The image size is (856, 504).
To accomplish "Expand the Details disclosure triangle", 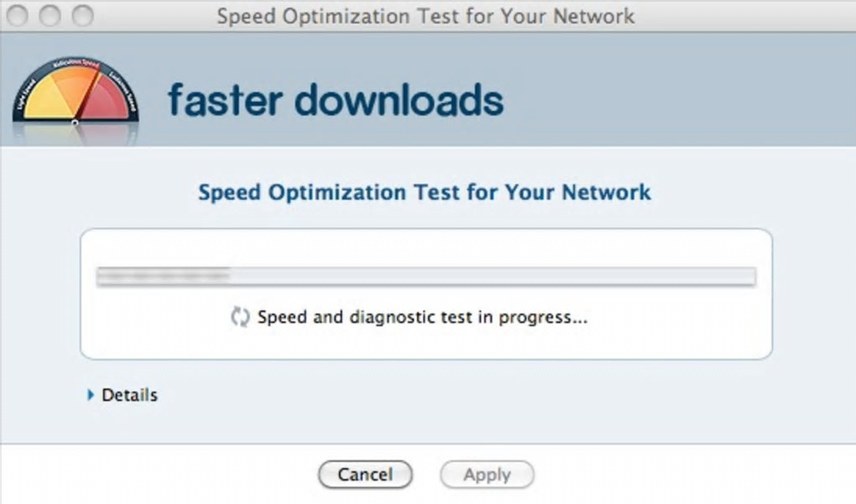I will pyautogui.click(x=91, y=394).
